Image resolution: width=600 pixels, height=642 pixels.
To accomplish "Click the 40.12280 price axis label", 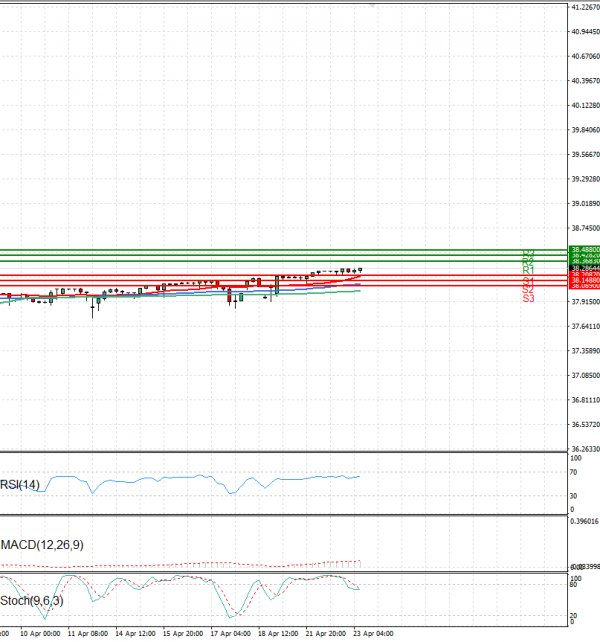I will tap(586, 105).
